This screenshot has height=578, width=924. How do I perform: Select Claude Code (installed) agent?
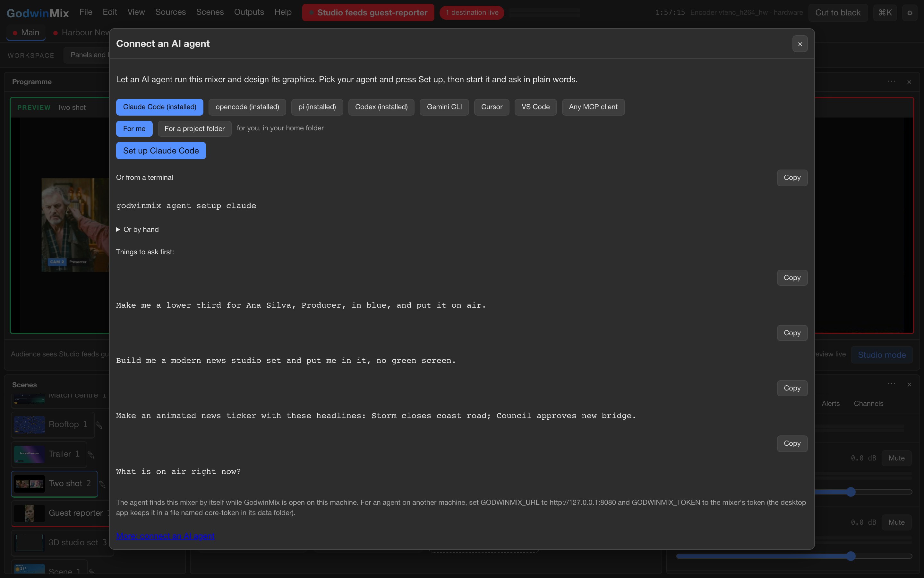pyautogui.click(x=159, y=107)
